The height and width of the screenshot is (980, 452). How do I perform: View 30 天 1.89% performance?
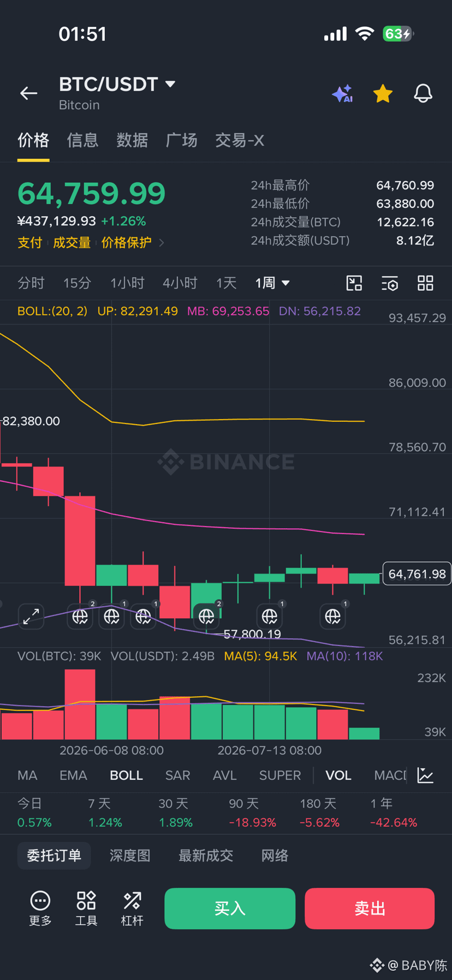pyautogui.click(x=176, y=812)
